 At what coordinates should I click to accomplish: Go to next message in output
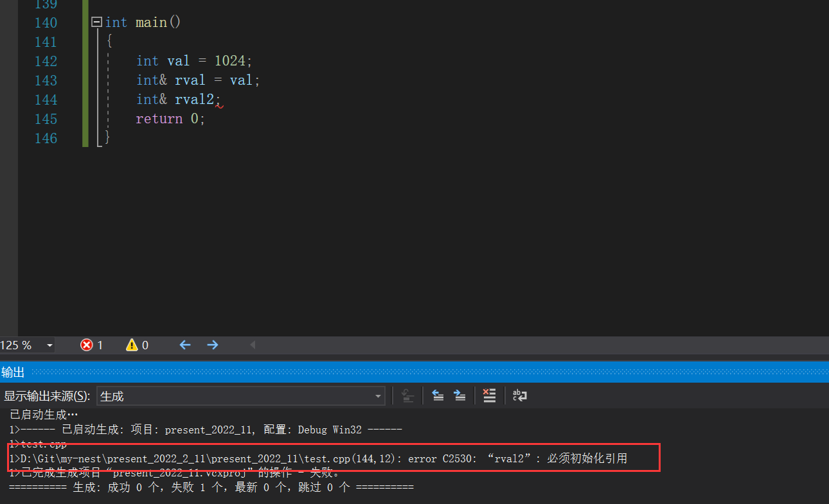click(x=459, y=395)
